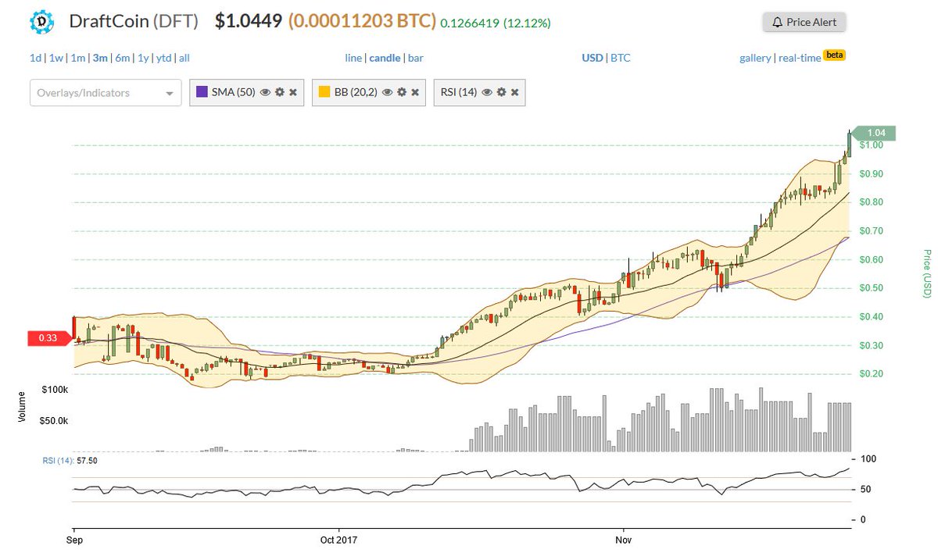The image size is (938, 560).
Task: Switch price currency to USD
Action: pos(593,58)
